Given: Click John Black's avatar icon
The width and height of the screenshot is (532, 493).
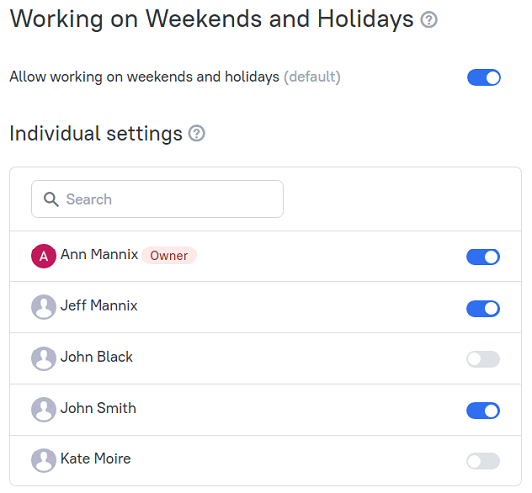Looking at the screenshot, I should tap(43, 359).
